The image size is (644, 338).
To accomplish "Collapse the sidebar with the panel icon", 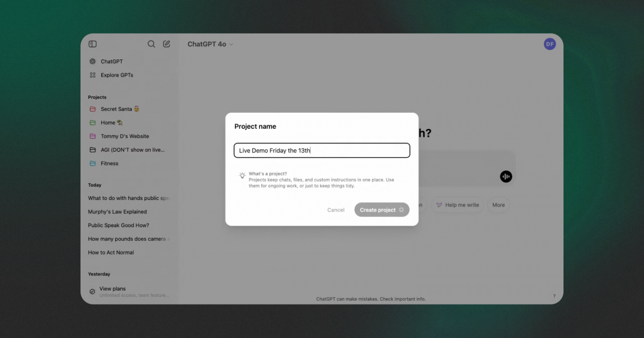I will pyautogui.click(x=93, y=44).
